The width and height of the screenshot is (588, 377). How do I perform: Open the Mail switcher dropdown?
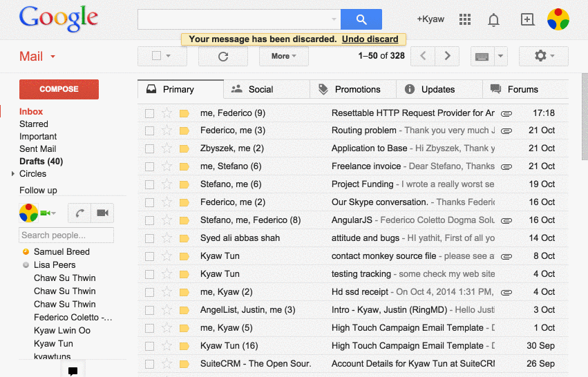[53, 57]
